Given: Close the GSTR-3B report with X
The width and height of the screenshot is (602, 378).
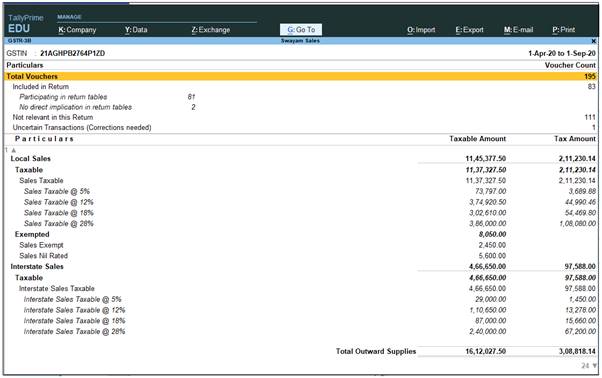Looking at the screenshot, I should 594,41.
